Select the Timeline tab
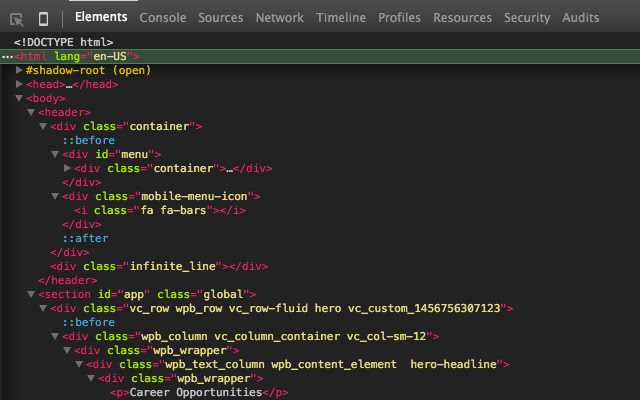This screenshot has width=640, height=400. 341,18
